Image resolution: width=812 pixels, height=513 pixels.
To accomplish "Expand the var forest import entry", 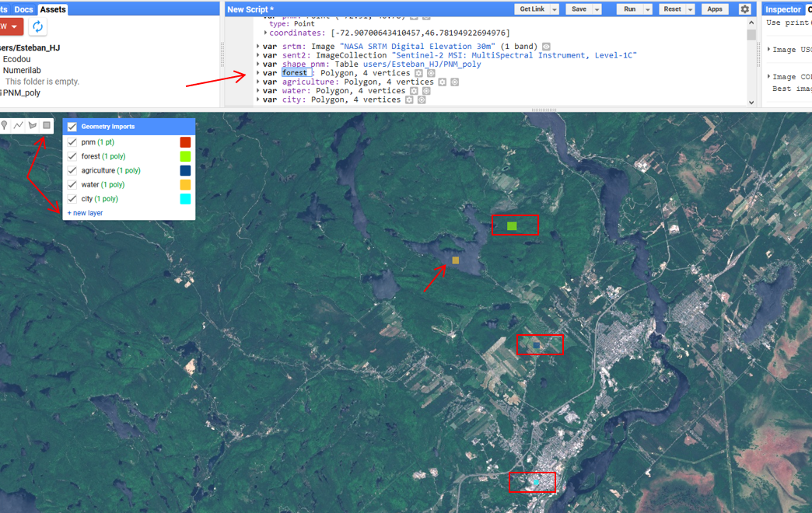I will pyautogui.click(x=258, y=72).
